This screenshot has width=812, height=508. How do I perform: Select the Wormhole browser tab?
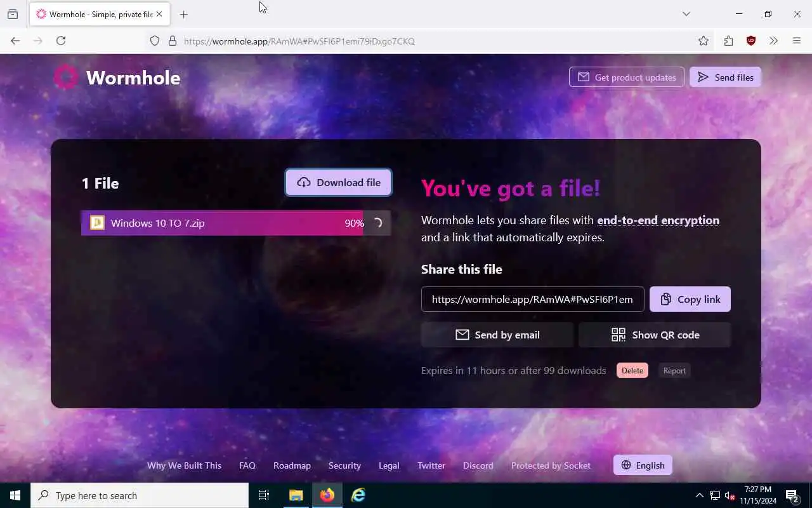[99, 14]
